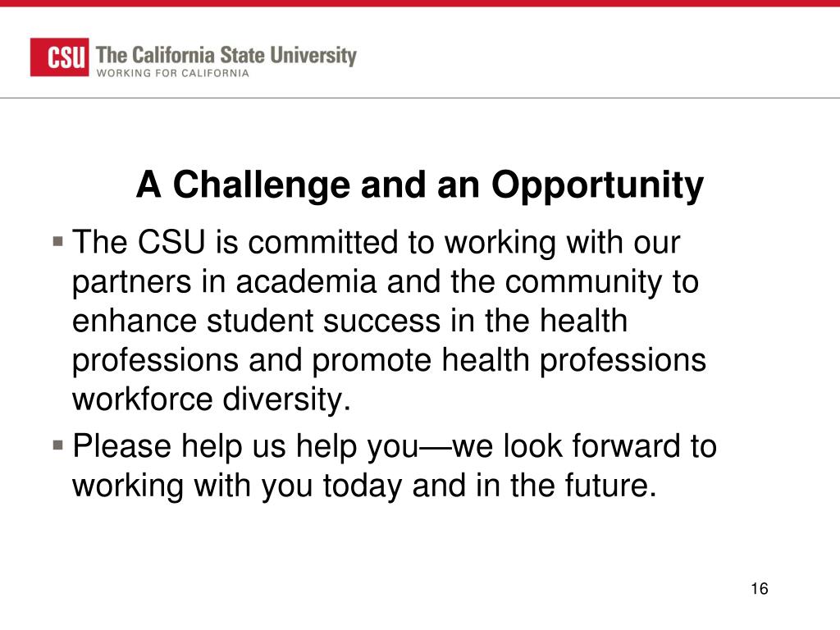Click the Working for California tagline

[172, 73]
